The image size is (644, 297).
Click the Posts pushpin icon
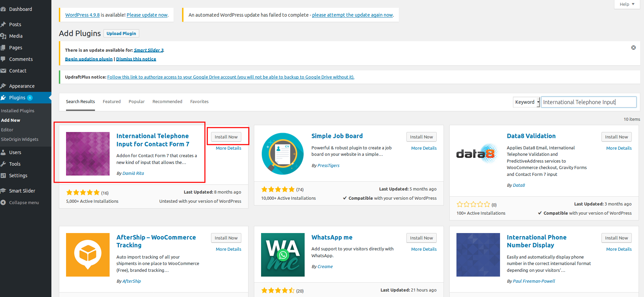[3, 24]
